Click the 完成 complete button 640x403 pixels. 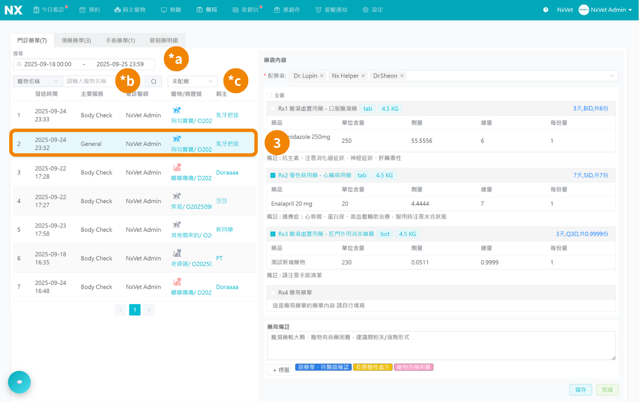point(607,390)
